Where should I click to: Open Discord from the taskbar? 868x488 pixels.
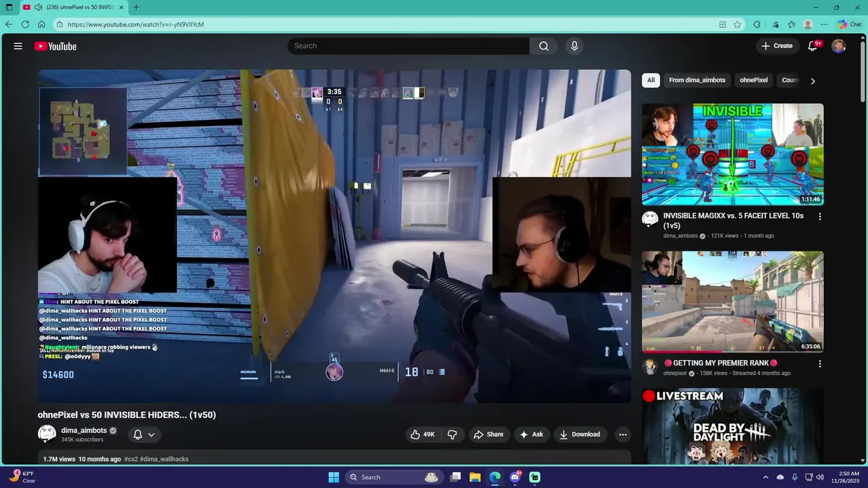[x=515, y=477]
